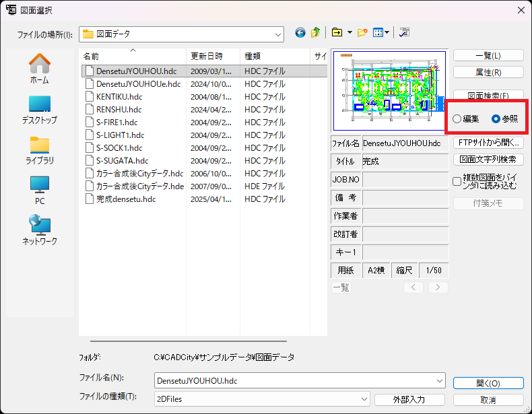Click the 図面選択 title bar app icon

(11, 10)
